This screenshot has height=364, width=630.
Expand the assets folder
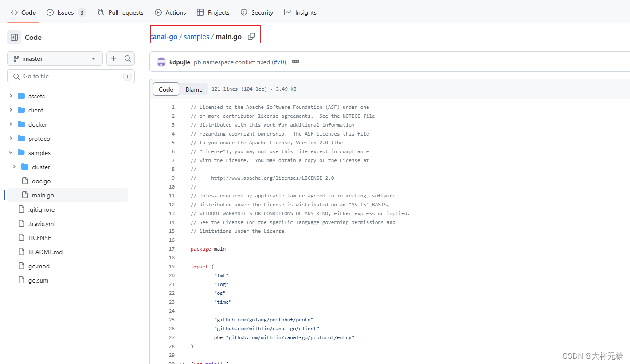point(10,96)
